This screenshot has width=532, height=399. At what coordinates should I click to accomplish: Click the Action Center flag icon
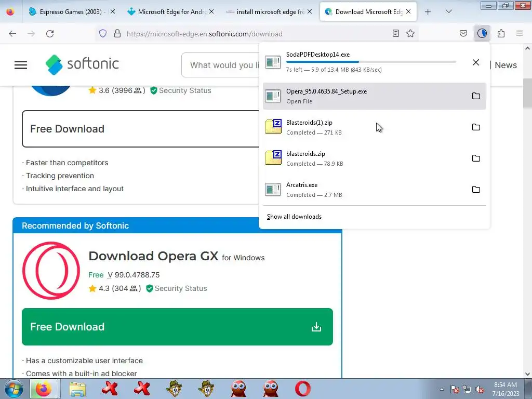click(455, 390)
